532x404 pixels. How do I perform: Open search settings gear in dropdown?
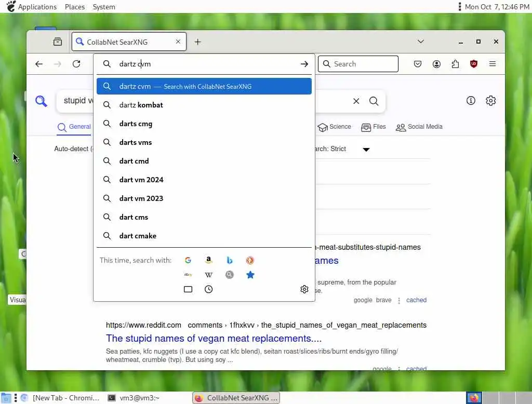tap(304, 289)
